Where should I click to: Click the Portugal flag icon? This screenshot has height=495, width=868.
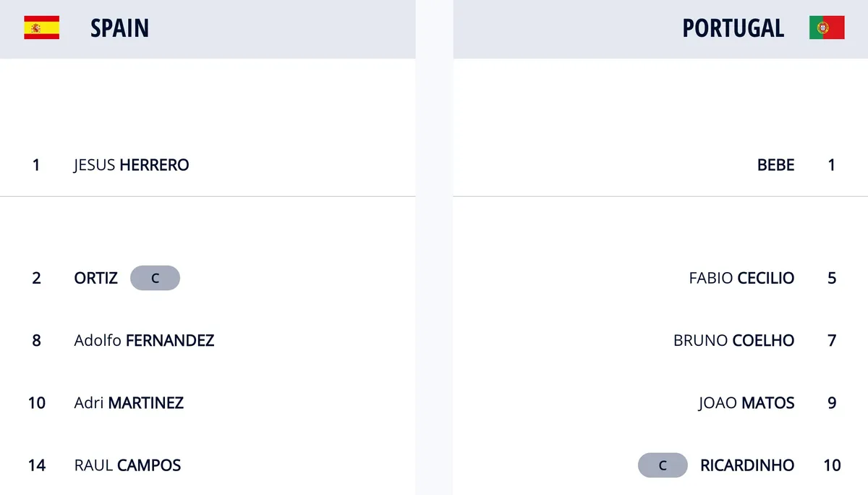(x=827, y=27)
